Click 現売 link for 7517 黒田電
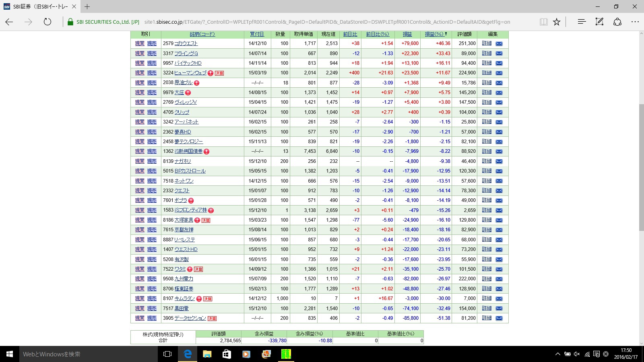644x362 pixels. point(152,309)
